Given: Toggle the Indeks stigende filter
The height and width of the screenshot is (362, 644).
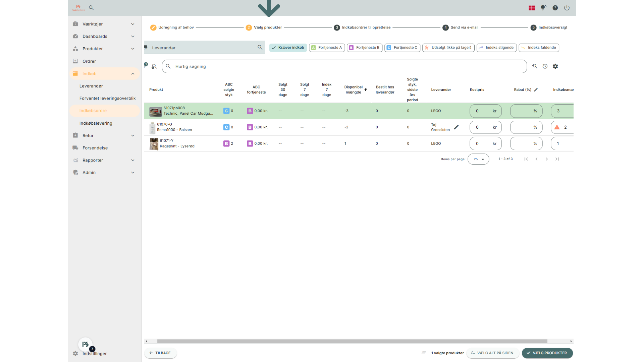Looking at the screenshot, I should 496,48.
